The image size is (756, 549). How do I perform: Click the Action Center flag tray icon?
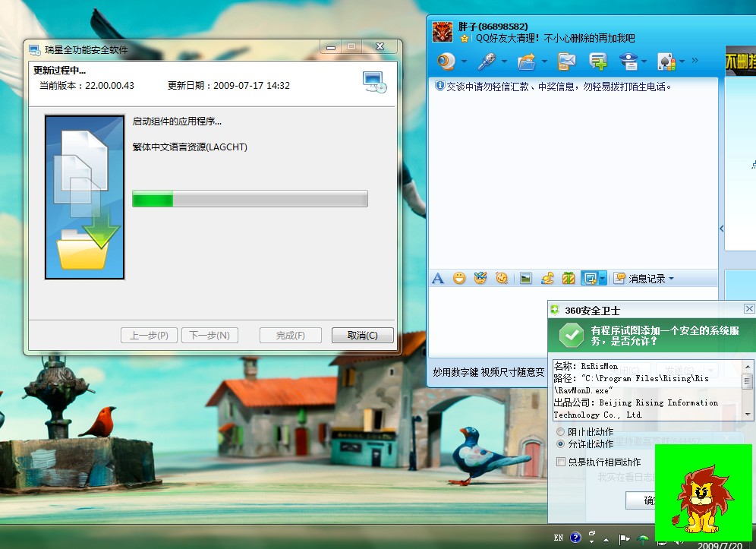tap(625, 538)
